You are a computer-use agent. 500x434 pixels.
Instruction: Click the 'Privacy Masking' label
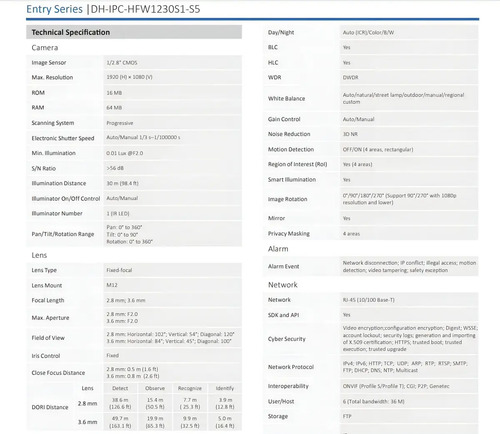point(289,233)
